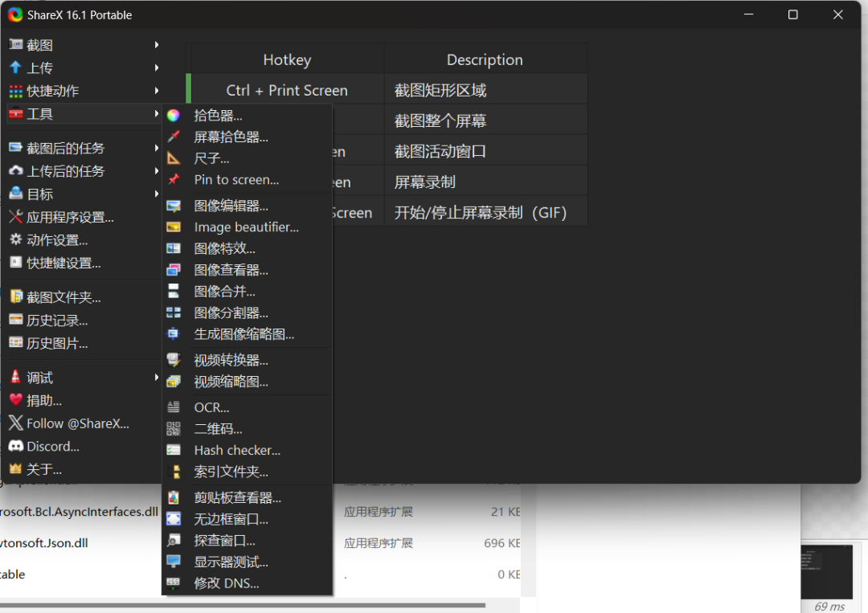Open the 截图文件夹 entry

coord(83,297)
